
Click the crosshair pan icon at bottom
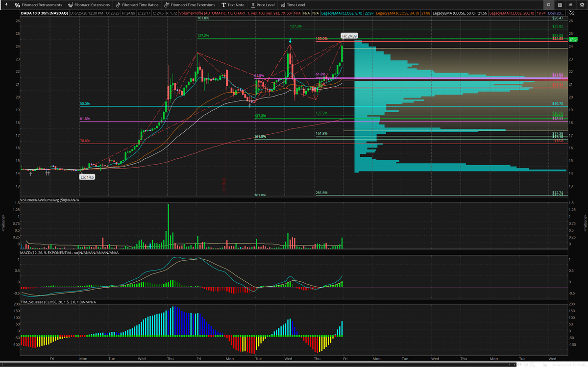coord(526,365)
